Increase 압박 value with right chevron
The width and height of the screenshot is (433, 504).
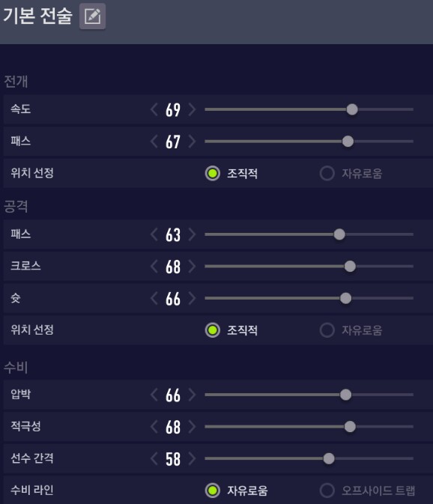coord(192,395)
